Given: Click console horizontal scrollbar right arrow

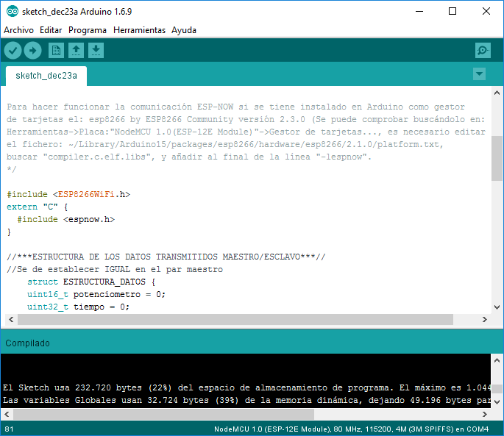Looking at the screenshot, I should point(485,415).
